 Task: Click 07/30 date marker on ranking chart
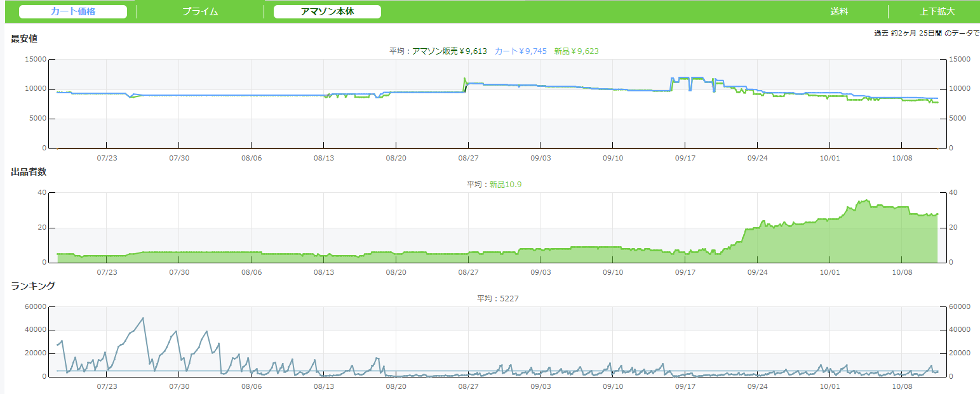pyautogui.click(x=179, y=386)
